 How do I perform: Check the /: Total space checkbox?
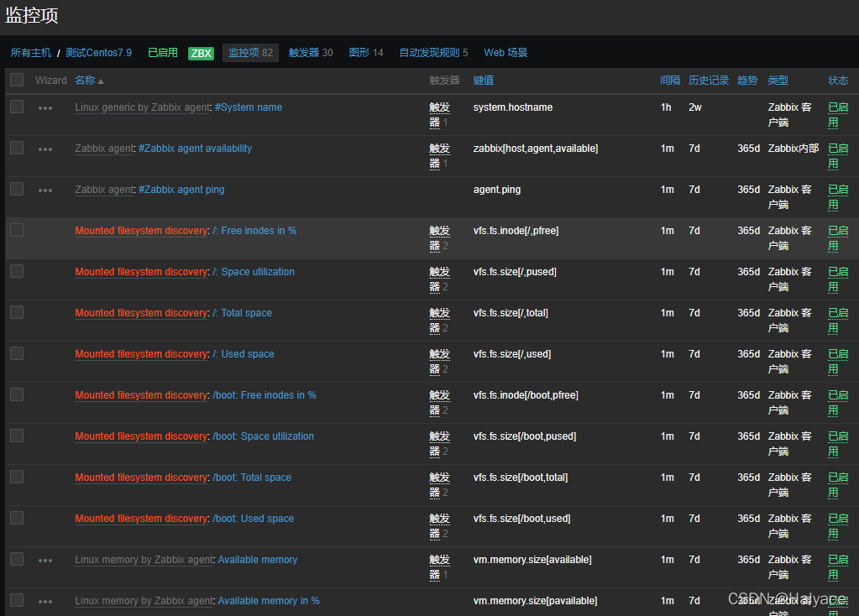(x=17, y=312)
